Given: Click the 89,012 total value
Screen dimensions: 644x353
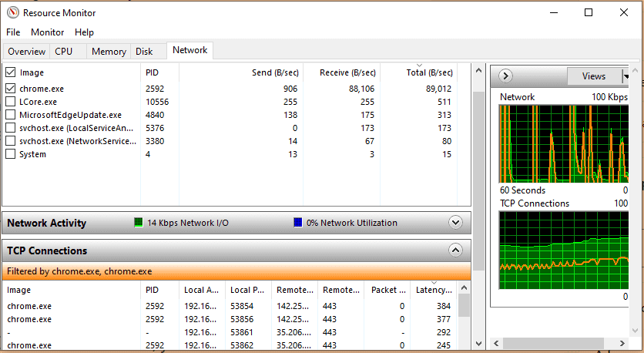Looking at the screenshot, I should [438, 89].
